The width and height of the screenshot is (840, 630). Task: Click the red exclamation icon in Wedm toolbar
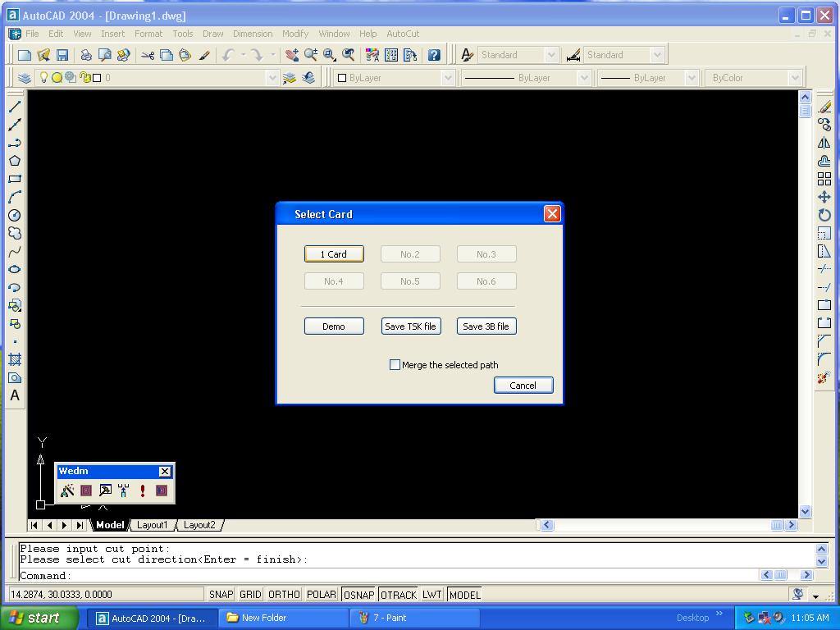pos(143,491)
